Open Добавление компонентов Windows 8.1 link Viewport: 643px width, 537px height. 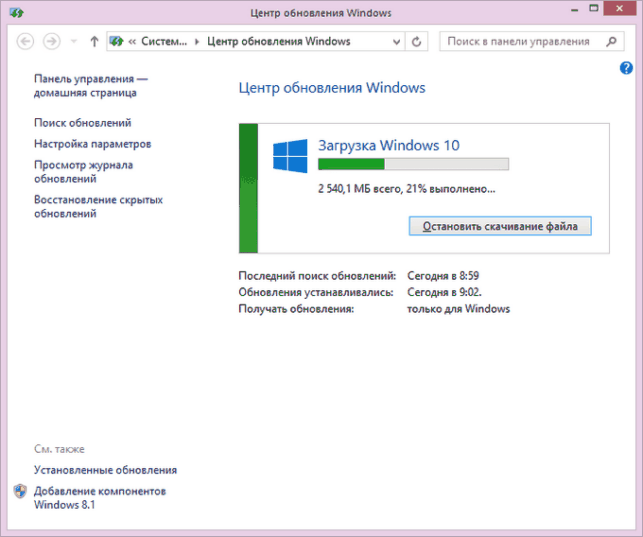coord(100,498)
